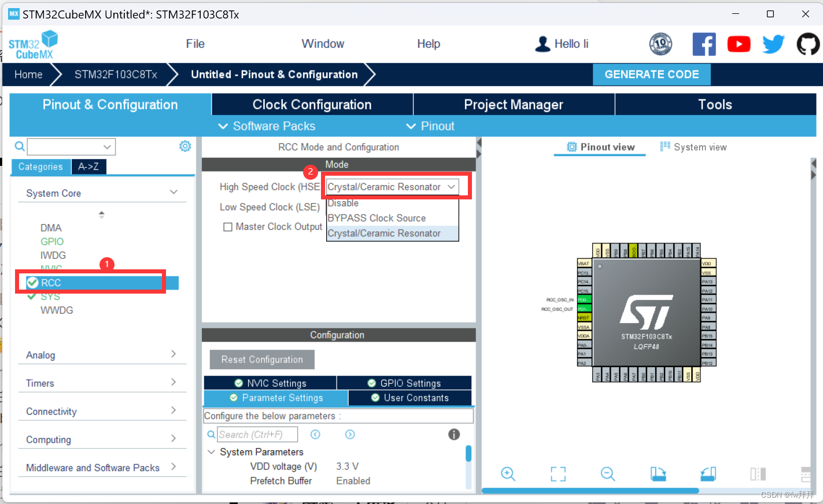Click the PD1 RCC_OSC_OUT pin
The image size is (823, 504).
pos(584,309)
